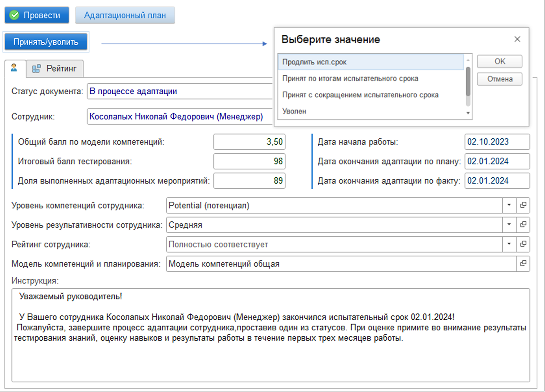
Task: Click the Провести button
Action: point(37,15)
